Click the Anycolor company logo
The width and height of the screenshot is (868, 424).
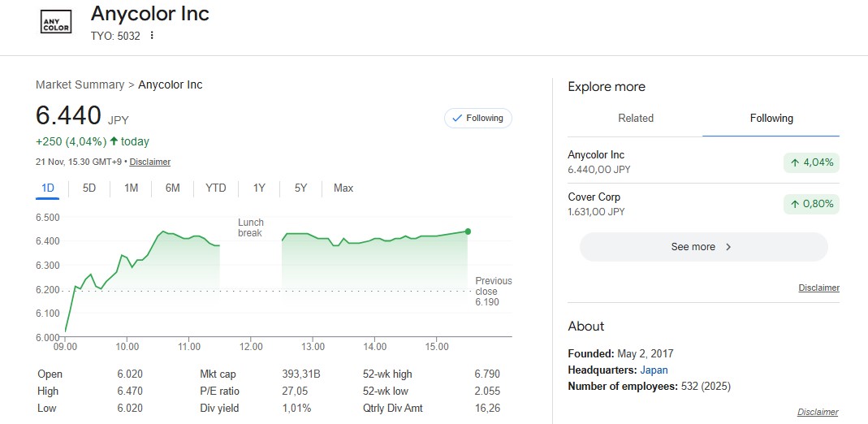[55, 22]
